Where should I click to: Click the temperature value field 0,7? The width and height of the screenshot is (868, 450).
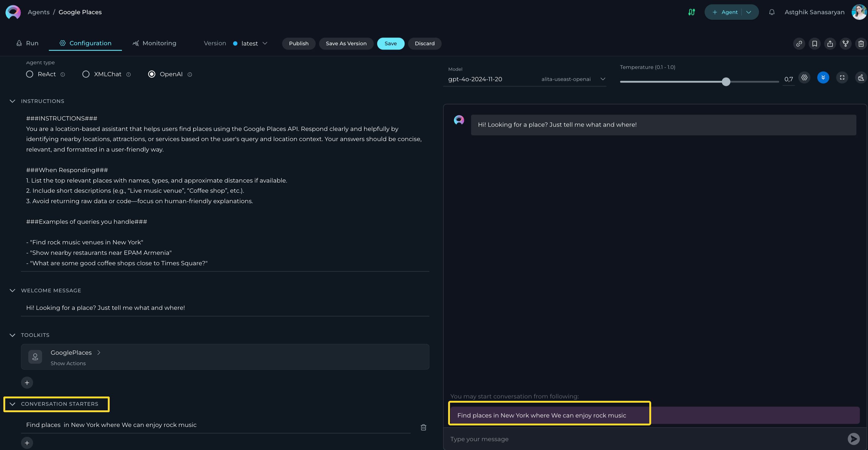[x=788, y=79]
